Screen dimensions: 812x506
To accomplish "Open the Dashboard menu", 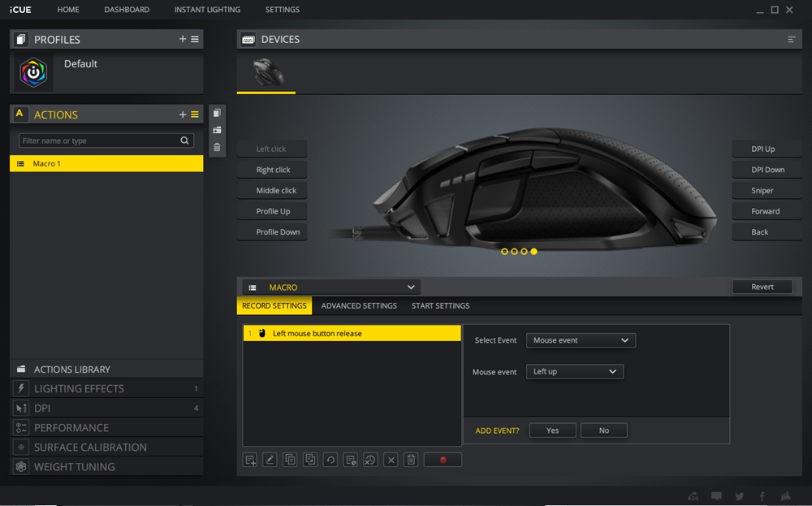I will pyautogui.click(x=127, y=10).
